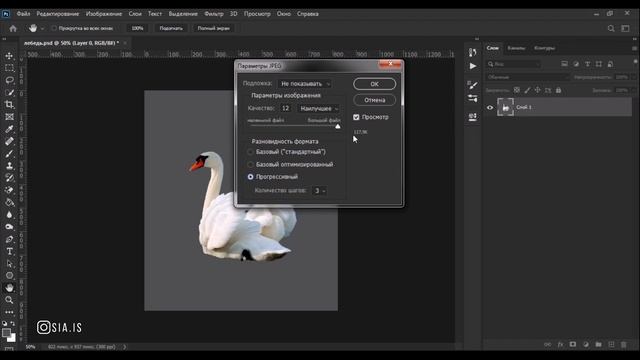This screenshot has height=360, width=640.
Task: Open the layer blend mode dropdown
Action: point(527,77)
